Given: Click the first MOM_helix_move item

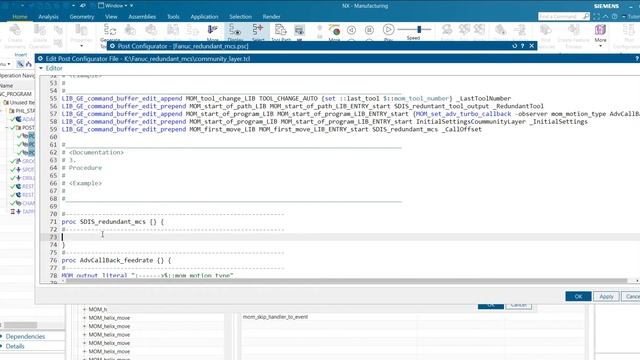Looking at the screenshot, I should coord(109,318).
